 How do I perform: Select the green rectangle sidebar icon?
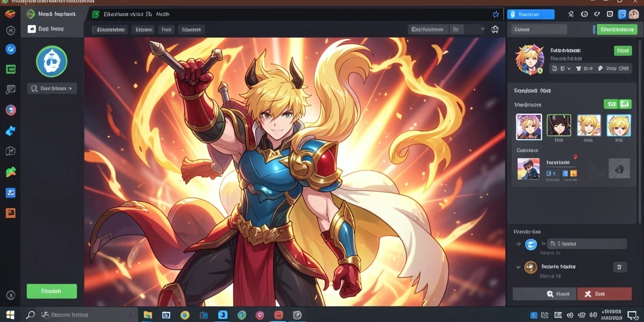coord(11,69)
